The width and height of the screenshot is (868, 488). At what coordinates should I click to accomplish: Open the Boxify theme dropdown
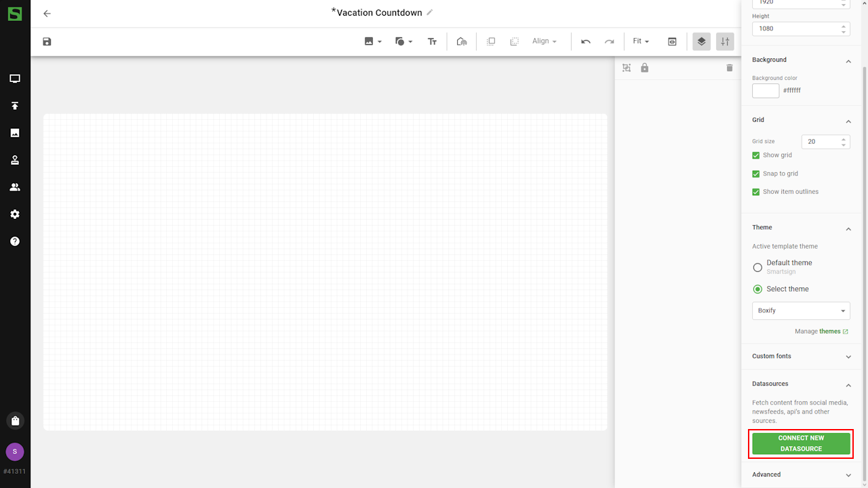point(801,310)
